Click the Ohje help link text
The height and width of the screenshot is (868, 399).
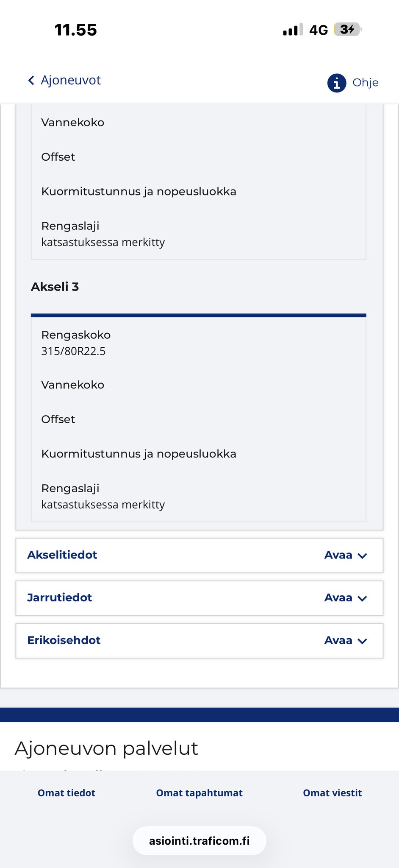pos(365,83)
